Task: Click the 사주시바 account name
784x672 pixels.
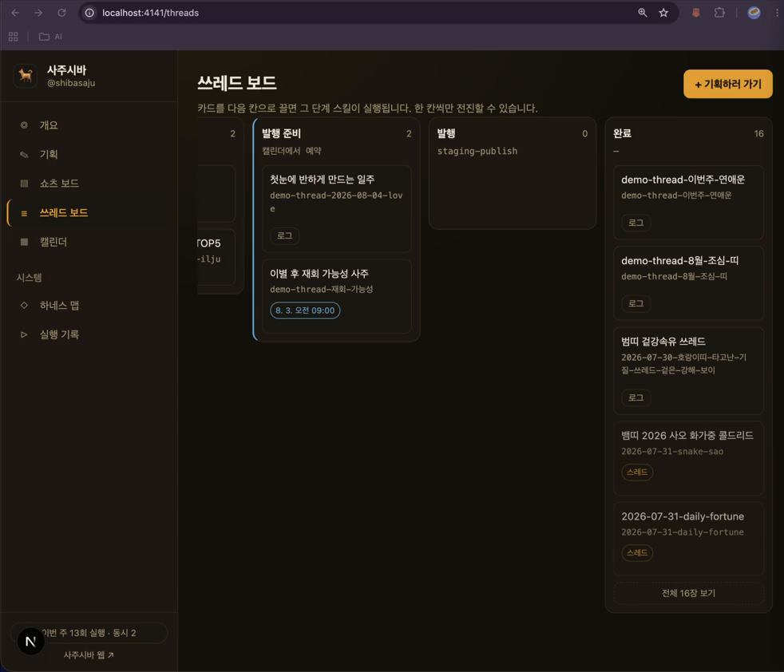Action: [x=66, y=70]
